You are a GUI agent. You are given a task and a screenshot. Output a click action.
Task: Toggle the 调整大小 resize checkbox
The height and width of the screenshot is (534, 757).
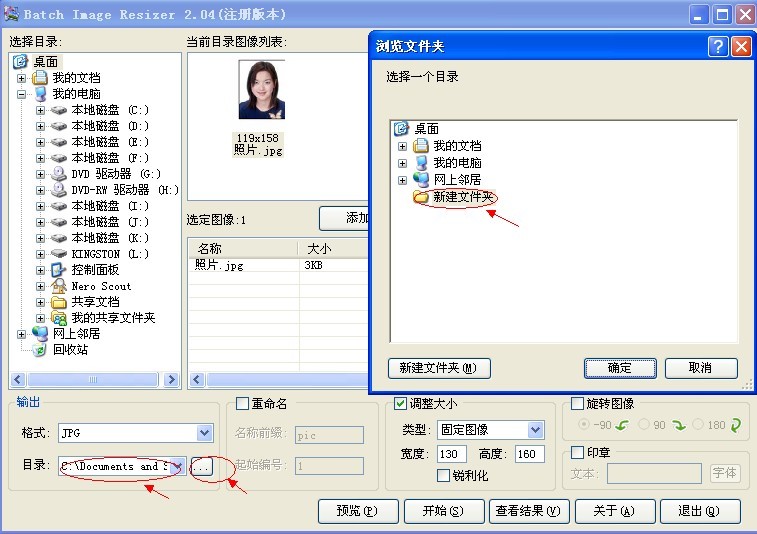click(x=401, y=404)
